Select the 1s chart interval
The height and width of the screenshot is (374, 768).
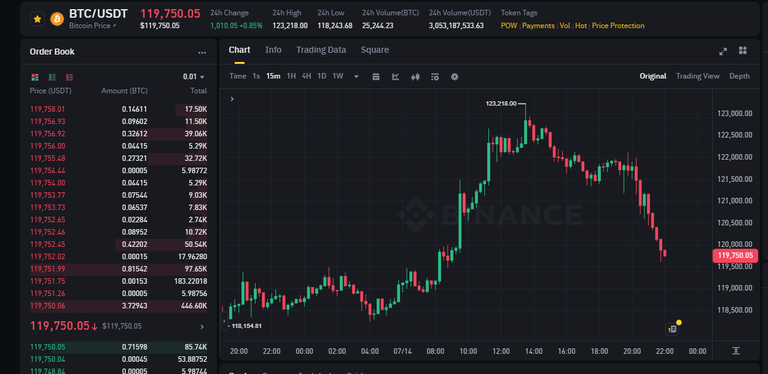pos(256,76)
